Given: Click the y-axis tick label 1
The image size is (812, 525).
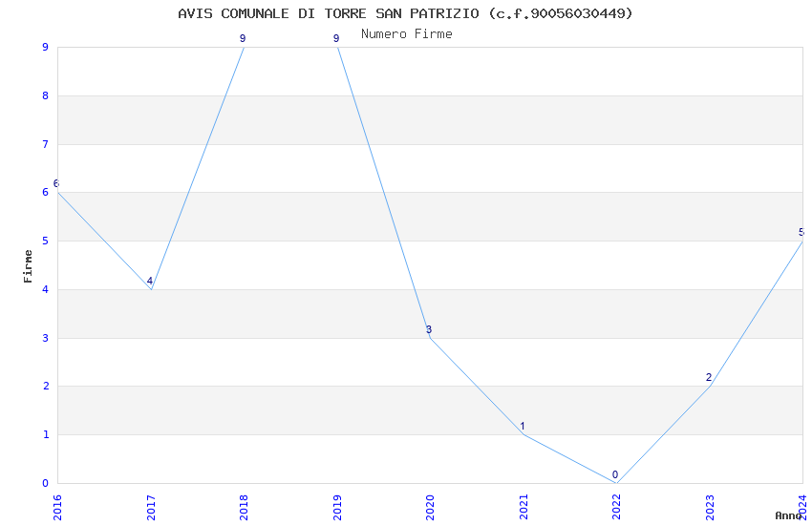Looking at the screenshot, I should coord(46,435).
